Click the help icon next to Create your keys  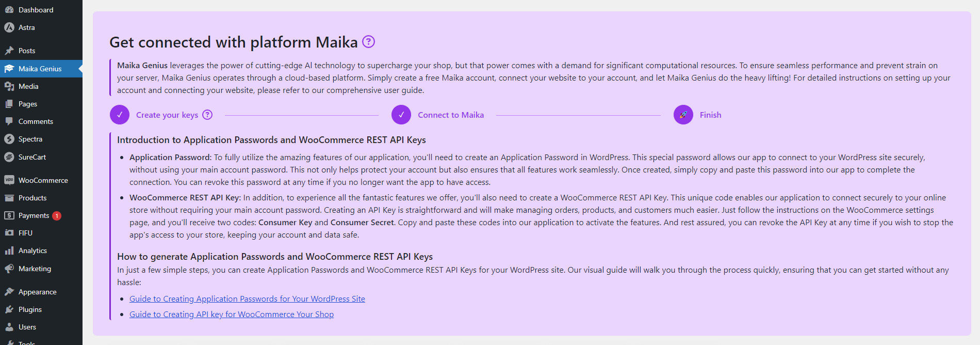click(x=207, y=115)
